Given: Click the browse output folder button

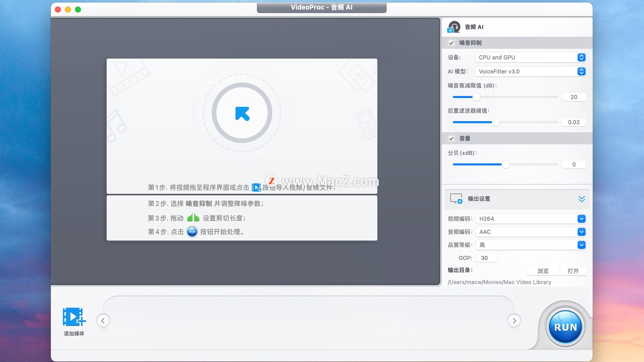Looking at the screenshot, I should tap(543, 271).
